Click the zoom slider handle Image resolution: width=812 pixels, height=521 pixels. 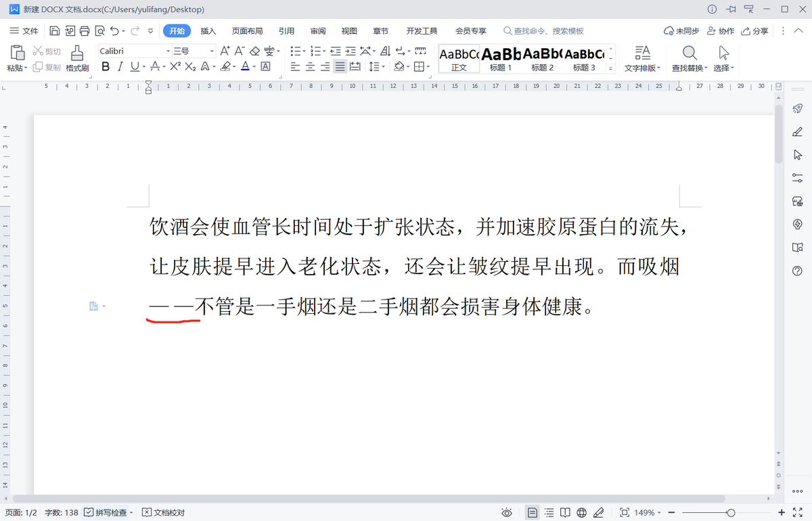[x=731, y=513]
